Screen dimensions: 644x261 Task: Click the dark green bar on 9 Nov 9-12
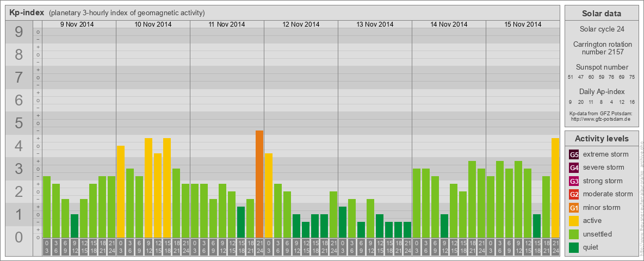75,226
